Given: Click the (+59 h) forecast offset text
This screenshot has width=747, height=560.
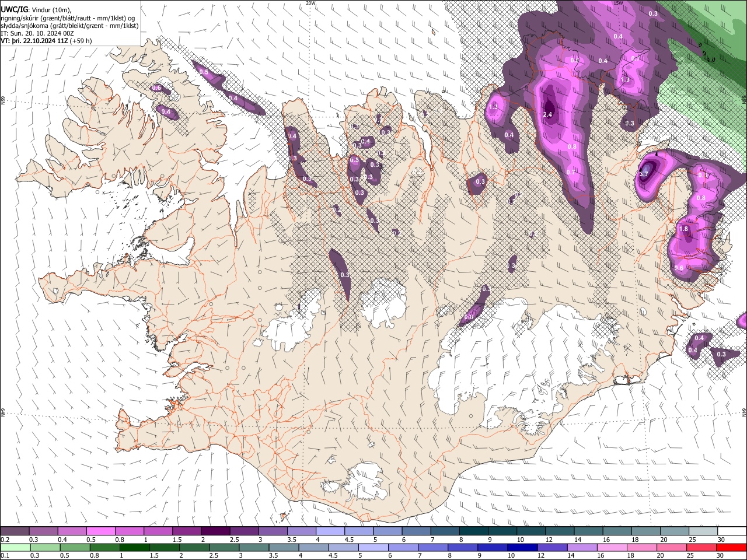Looking at the screenshot, I should point(81,41).
